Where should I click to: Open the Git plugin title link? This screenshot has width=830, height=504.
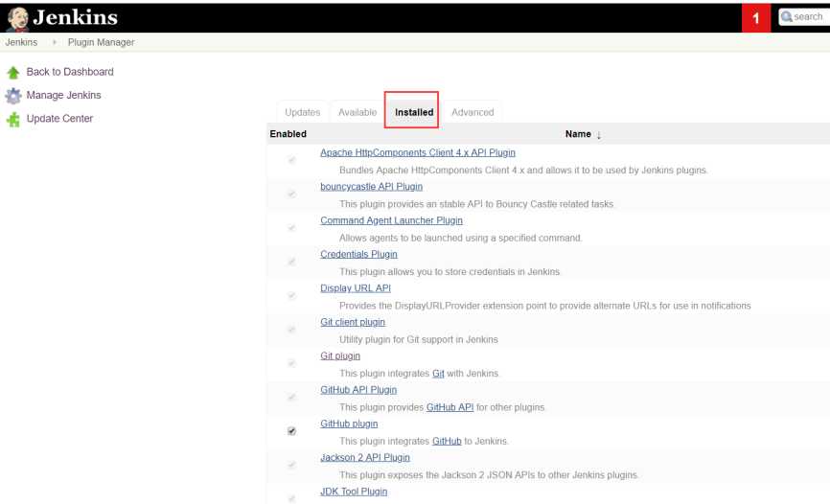pos(340,355)
